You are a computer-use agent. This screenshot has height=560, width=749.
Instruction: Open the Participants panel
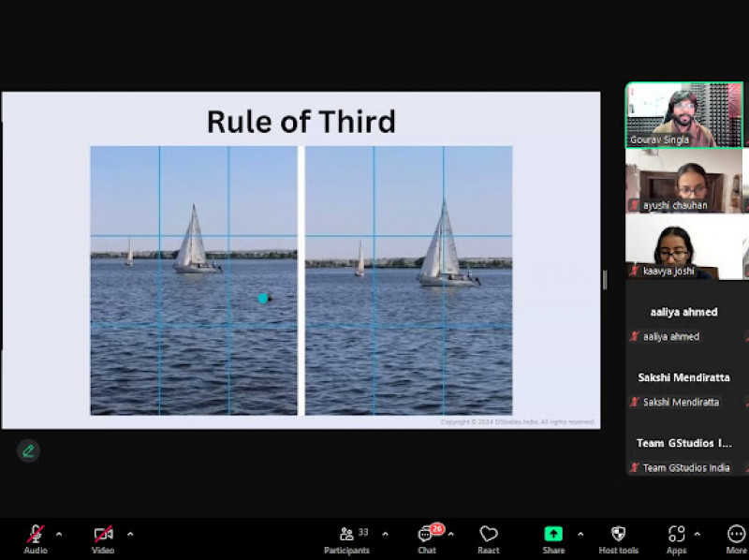[x=347, y=535]
